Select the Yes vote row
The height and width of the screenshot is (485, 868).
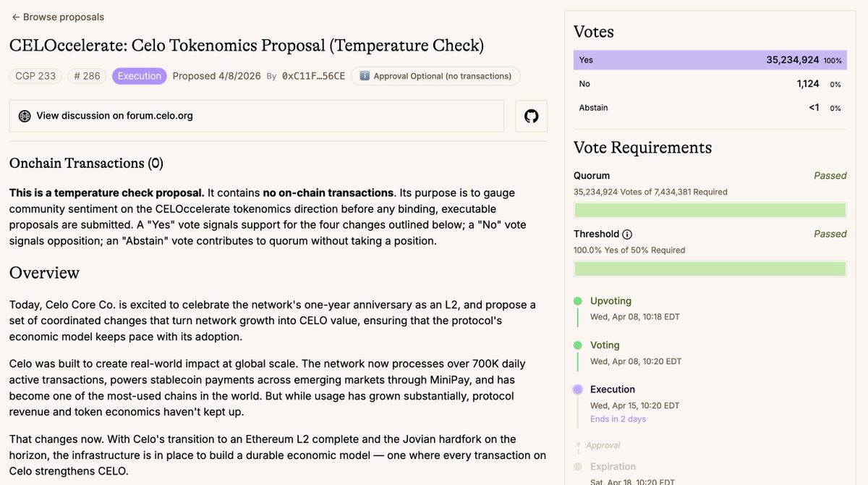click(710, 60)
